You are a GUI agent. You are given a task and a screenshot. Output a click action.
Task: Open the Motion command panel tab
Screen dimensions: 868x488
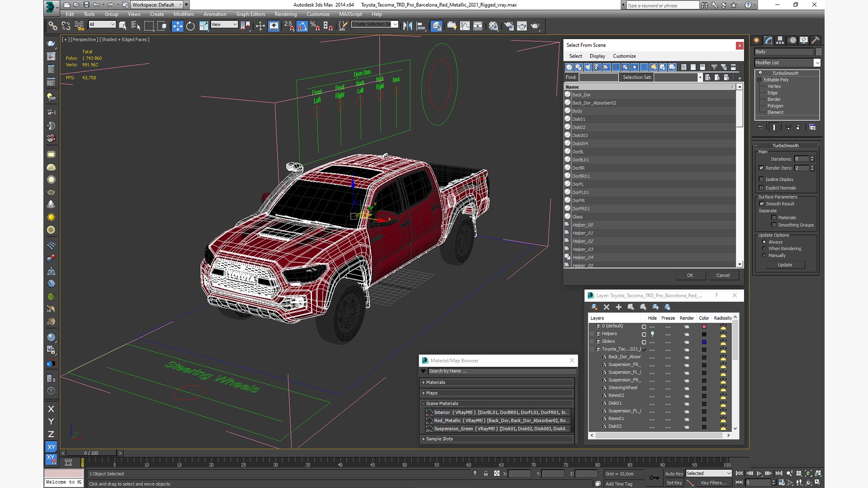point(792,40)
